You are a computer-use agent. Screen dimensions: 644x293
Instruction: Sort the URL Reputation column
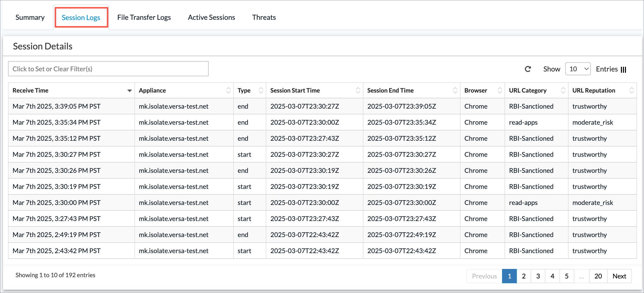coord(631,90)
